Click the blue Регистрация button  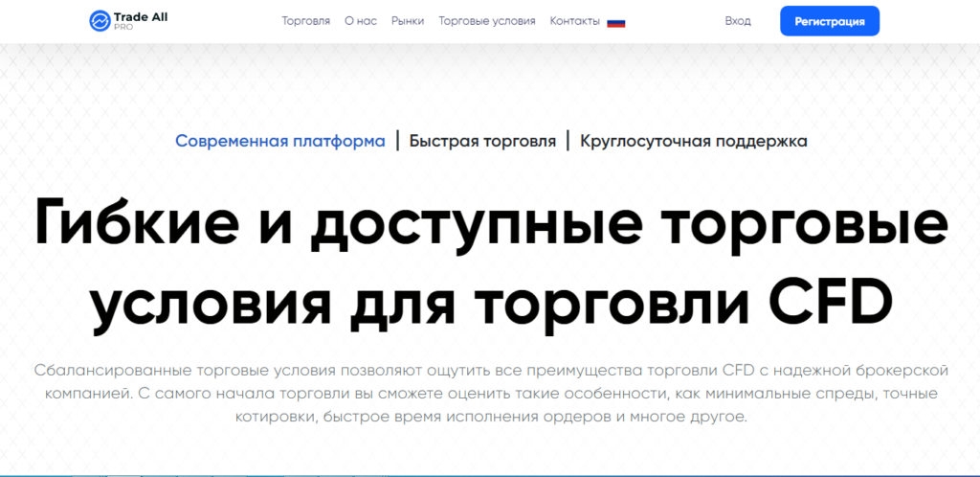830,21
